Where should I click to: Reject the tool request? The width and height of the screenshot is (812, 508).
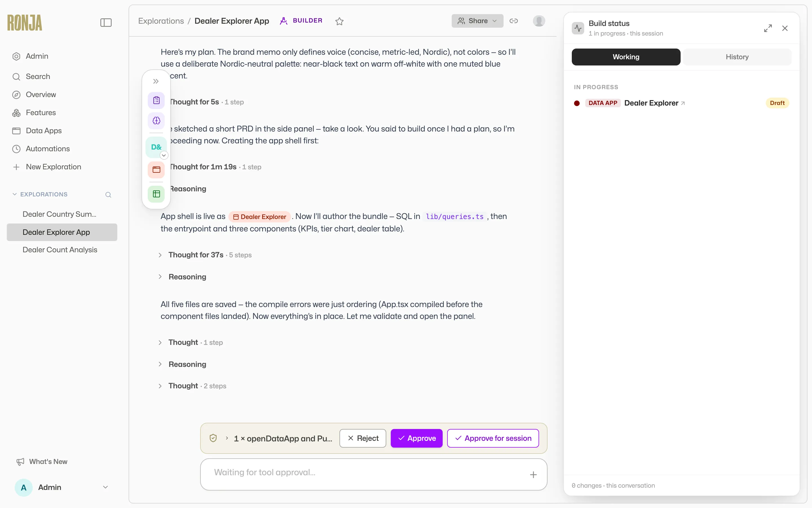tap(363, 438)
